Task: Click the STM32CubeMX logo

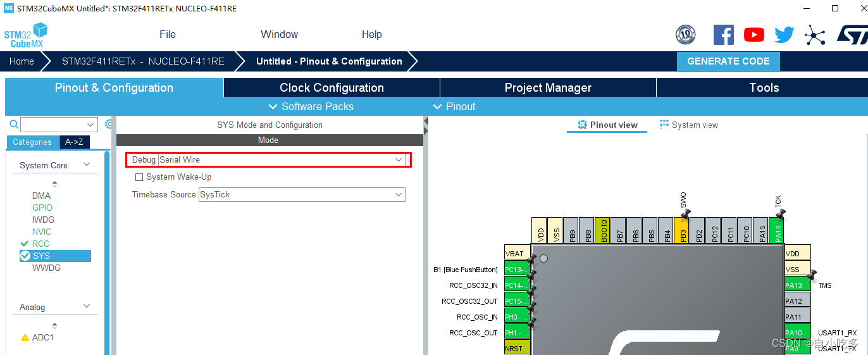Action: pos(26,35)
